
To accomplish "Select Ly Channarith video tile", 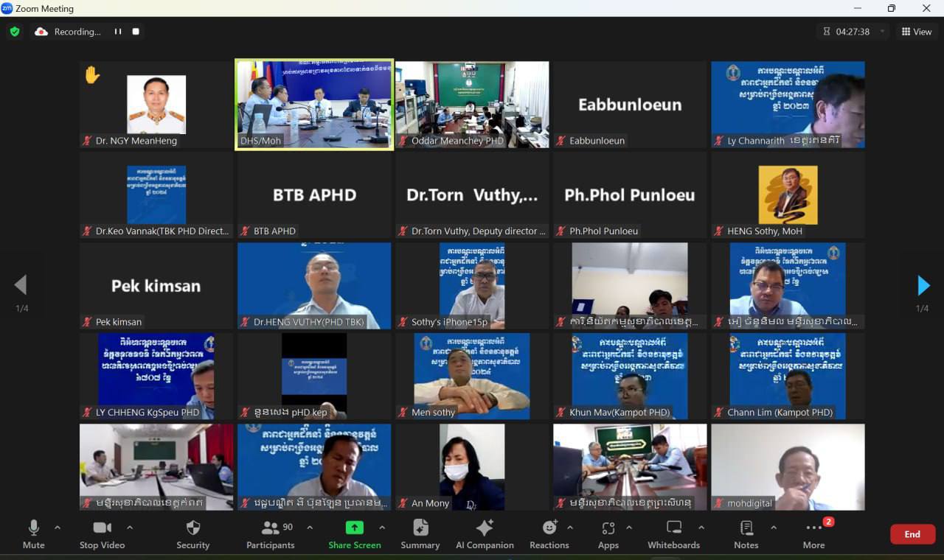I will click(788, 105).
